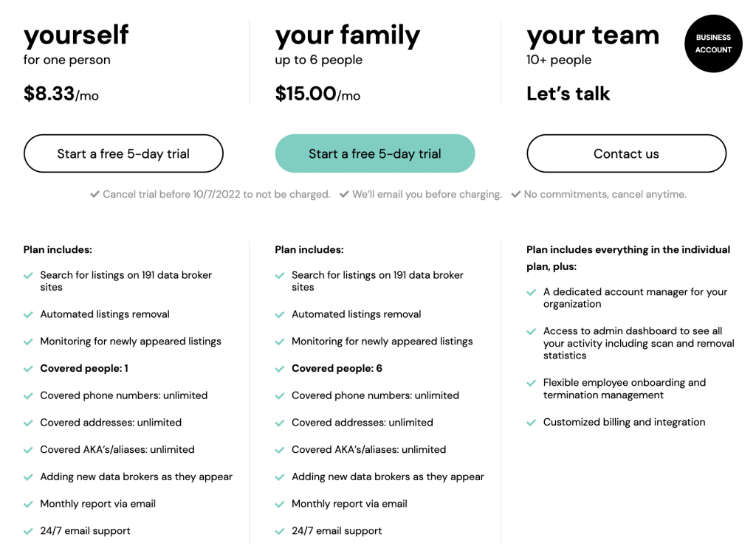756x551 pixels.
Task: Click the $8.33/mo price for yourself
Action: tap(61, 94)
